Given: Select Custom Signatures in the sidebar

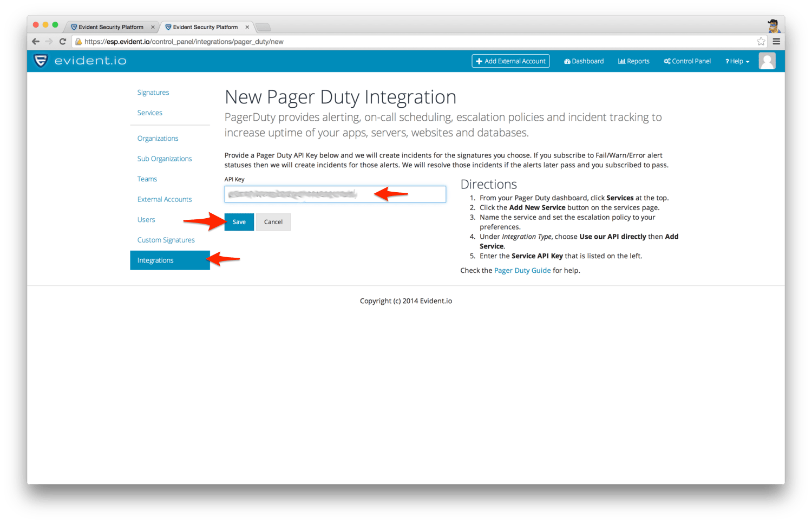Looking at the screenshot, I should coord(166,240).
